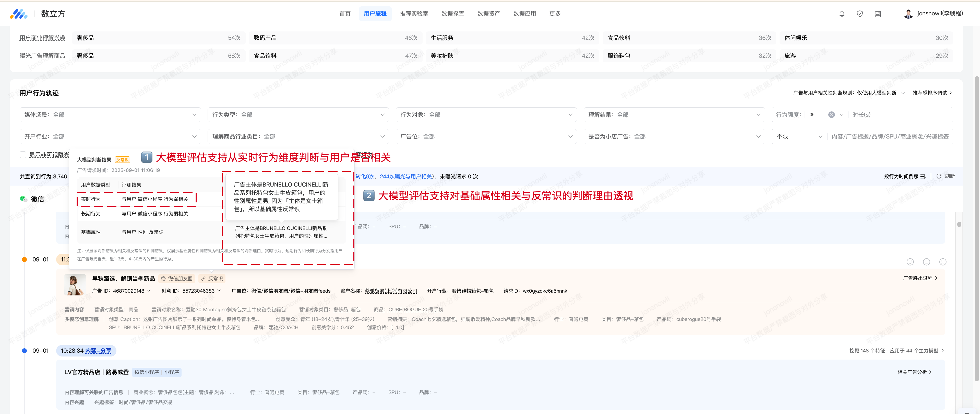Open the documentation book icon
980x414 pixels.
pos(878,14)
